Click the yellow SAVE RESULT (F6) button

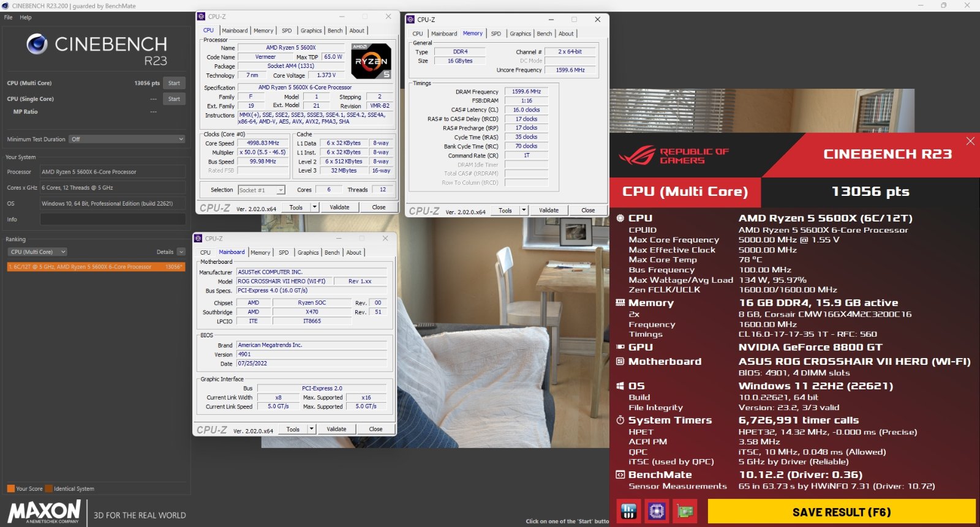point(842,512)
